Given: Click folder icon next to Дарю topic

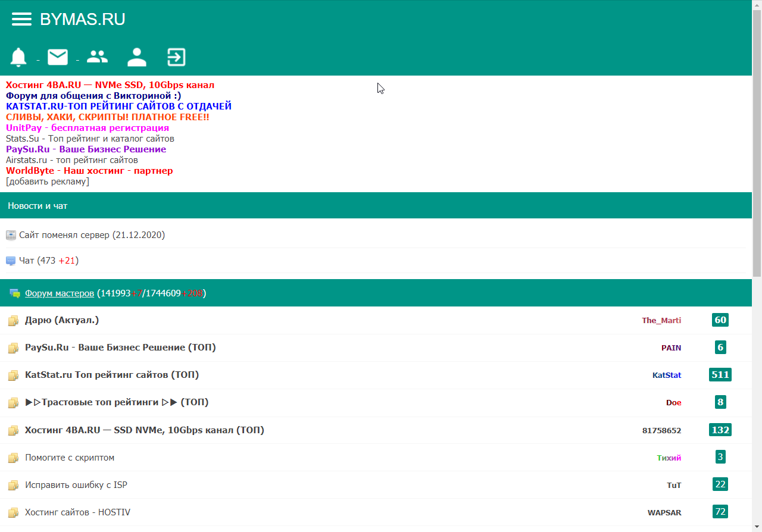Looking at the screenshot, I should pos(13,321).
